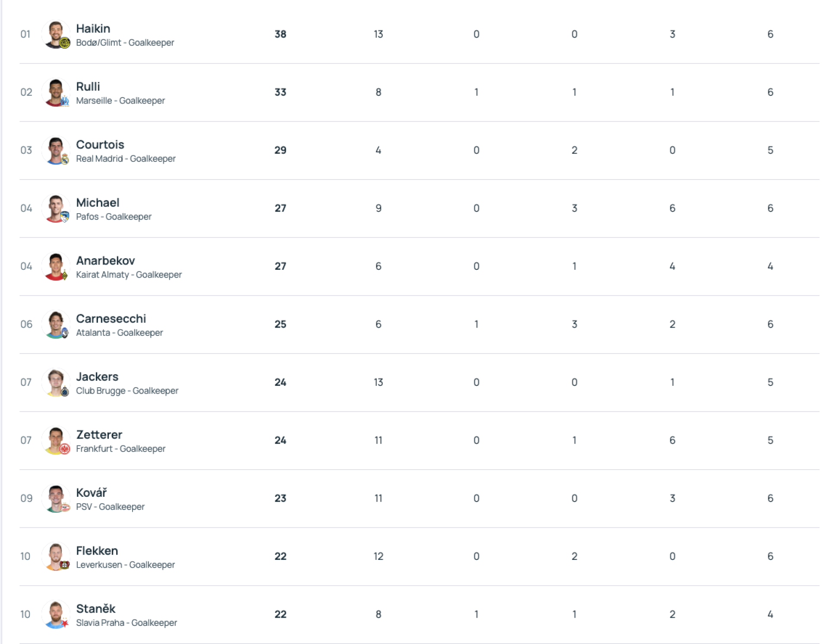Open the Flekken player name link
Screen dimensions: 829x644
(97, 551)
